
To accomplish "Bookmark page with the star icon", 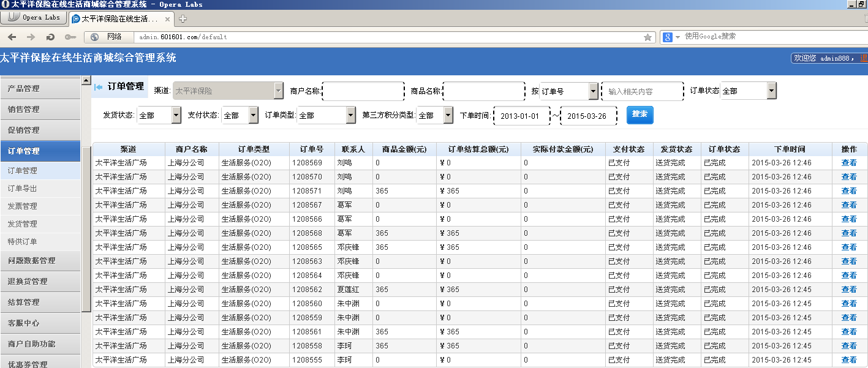I will (647, 37).
